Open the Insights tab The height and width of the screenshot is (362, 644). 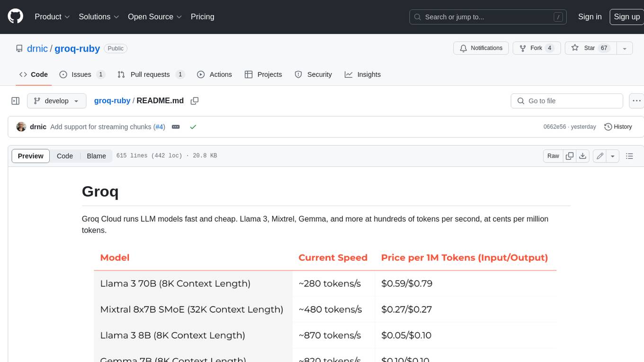[x=363, y=74]
